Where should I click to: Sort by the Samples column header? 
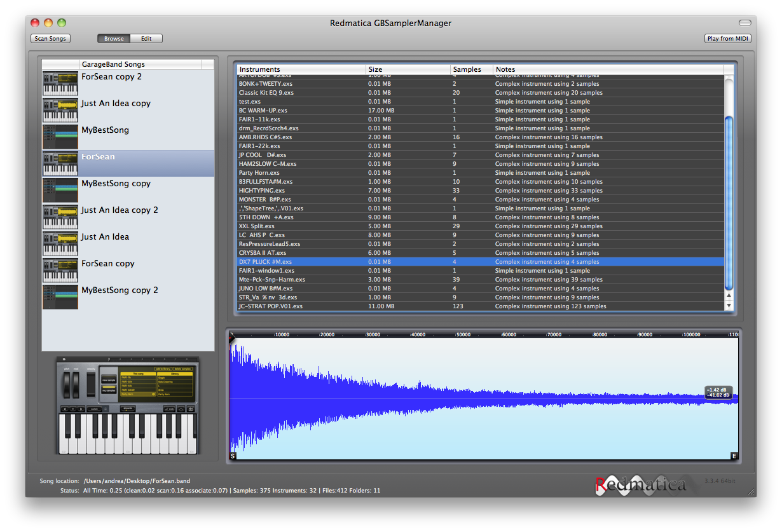pyautogui.click(x=472, y=69)
